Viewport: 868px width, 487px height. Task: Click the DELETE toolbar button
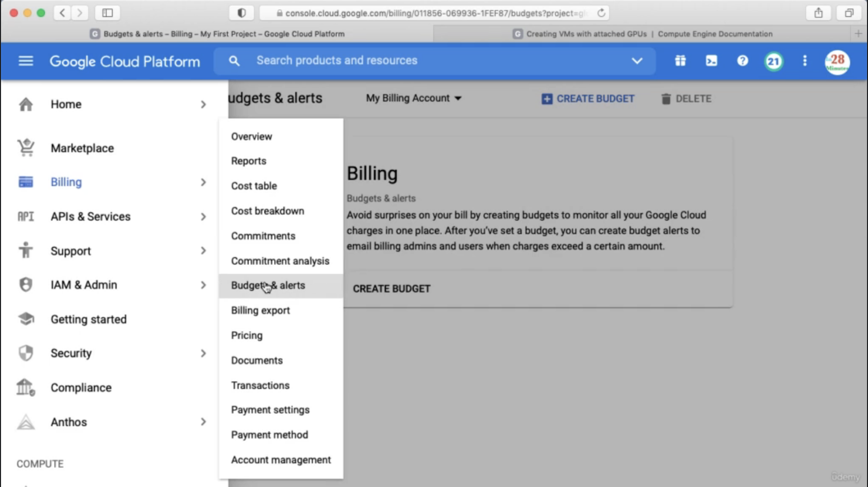(686, 99)
